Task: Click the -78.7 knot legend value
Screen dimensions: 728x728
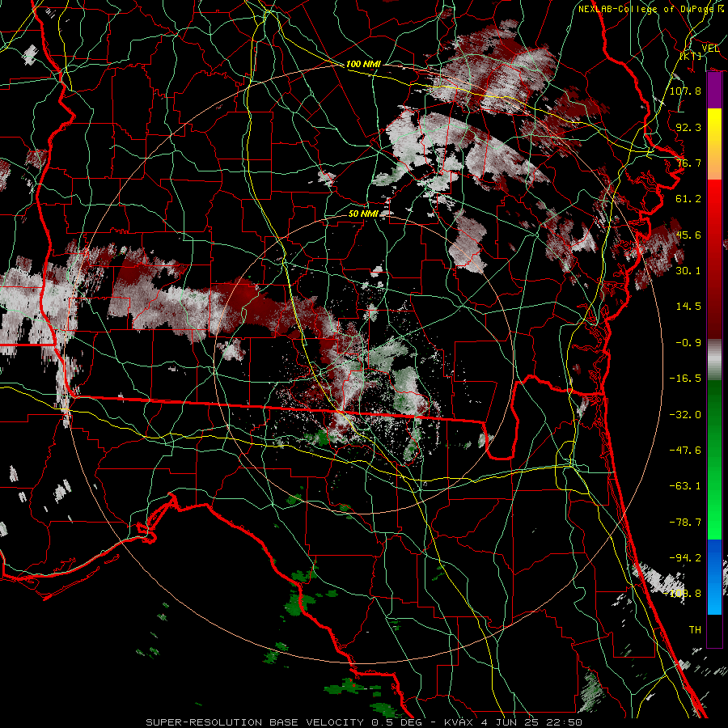Action: pos(685,523)
